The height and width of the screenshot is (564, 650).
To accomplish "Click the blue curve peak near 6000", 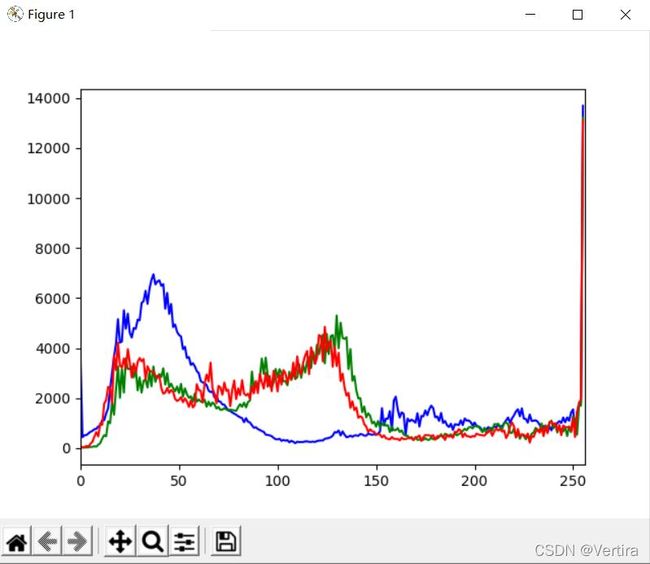I will [x=153, y=275].
